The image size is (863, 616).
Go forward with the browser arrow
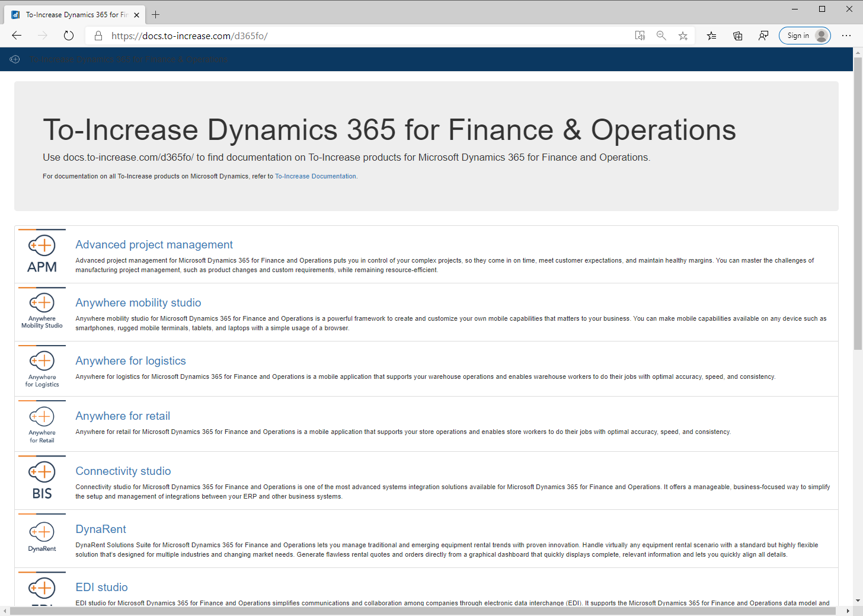43,36
